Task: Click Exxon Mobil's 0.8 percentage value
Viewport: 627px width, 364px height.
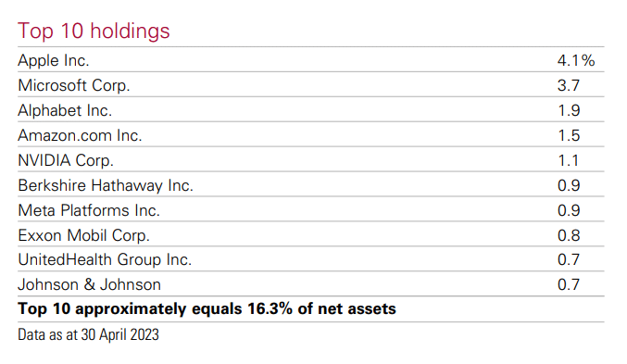Action: (x=569, y=235)
